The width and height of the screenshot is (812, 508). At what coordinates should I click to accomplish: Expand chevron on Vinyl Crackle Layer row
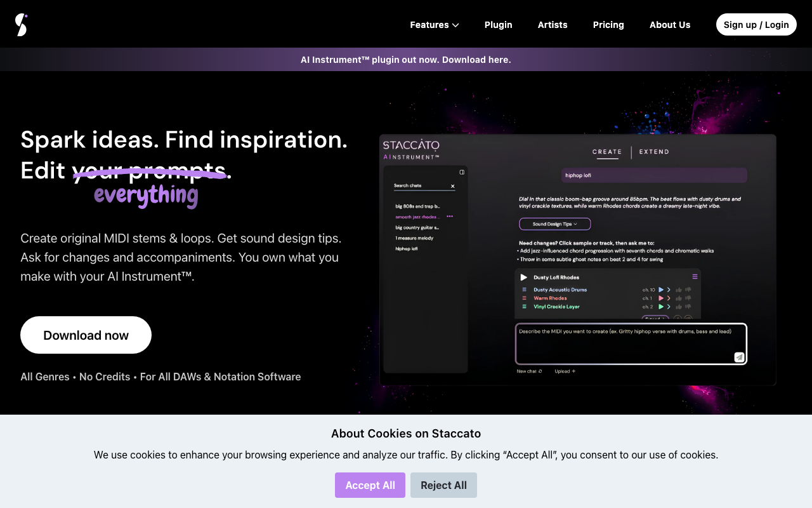point(669,307)
